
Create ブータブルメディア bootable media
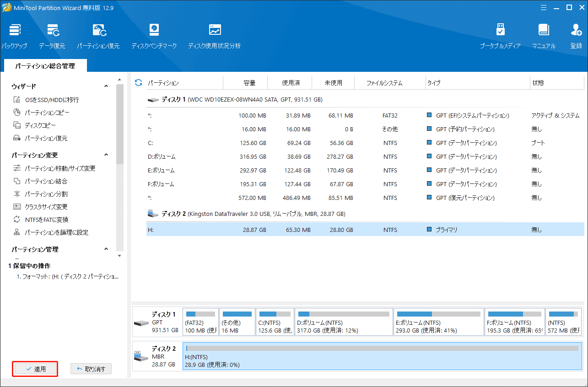pyautogui.click(x=500, y=37)
